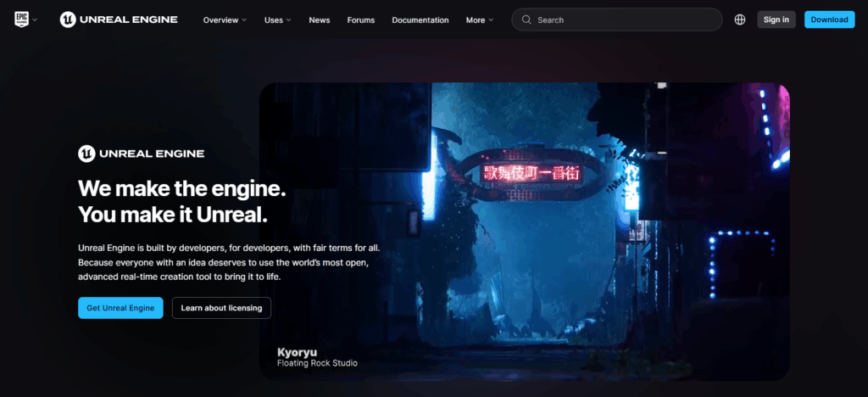Focus the Search text field
The width and height of the screenshot is (868, 397).
tap(623, 20)
